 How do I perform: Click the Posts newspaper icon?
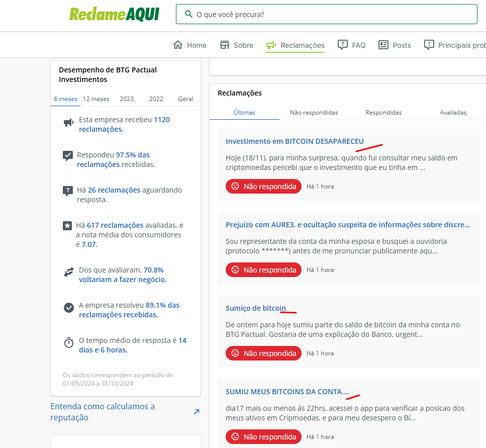coord(383,45)
